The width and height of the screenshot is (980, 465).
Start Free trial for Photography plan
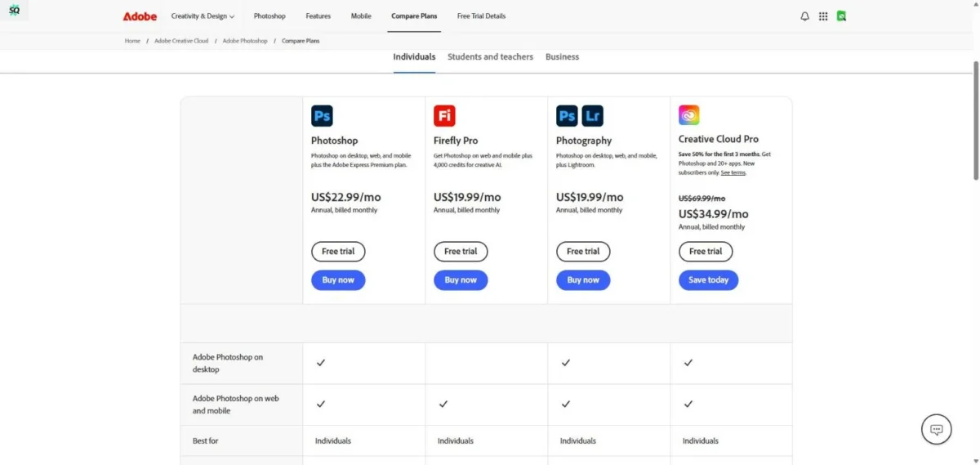[x=583, y=252]
